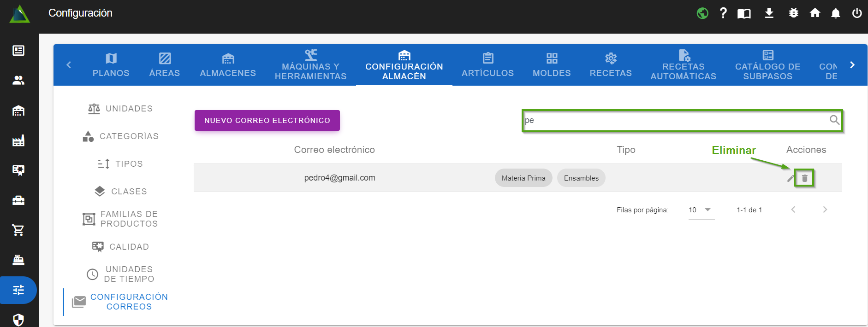Click the power logout icon
Image resolution: width=868 pixels, height=327 pixels.
click(x=857, y=13)
